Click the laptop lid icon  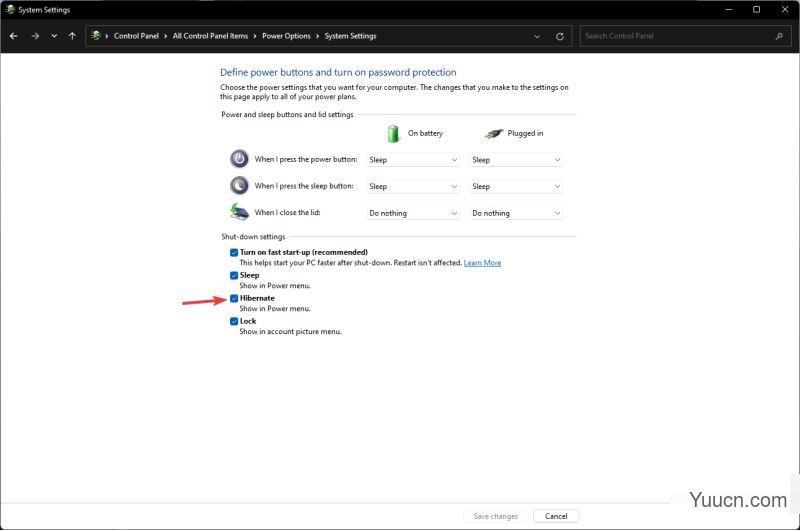tap(239, 212)
